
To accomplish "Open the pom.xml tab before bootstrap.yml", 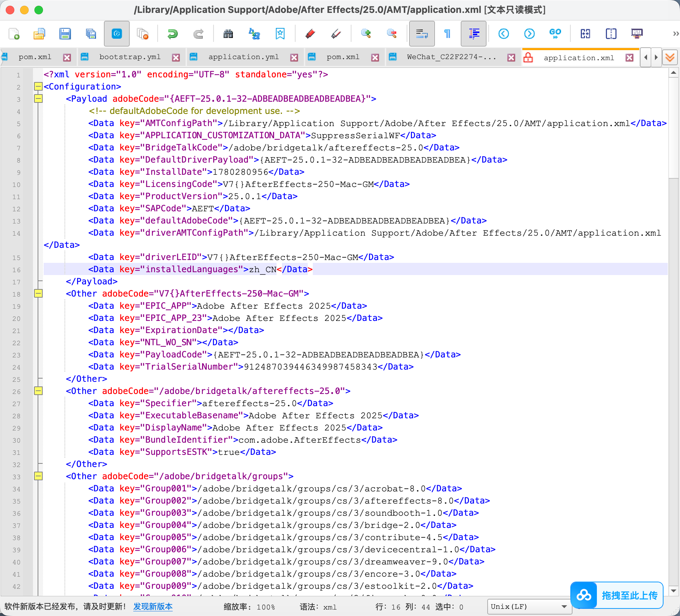I will coord(35,57).
